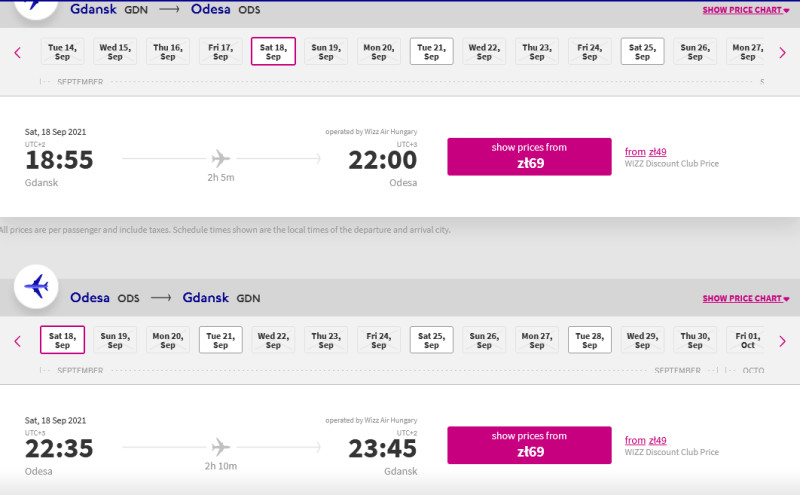Choose return date Tue 21, Sep

coord(220,340)
